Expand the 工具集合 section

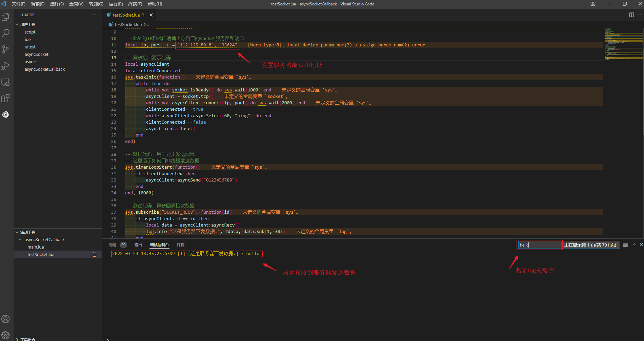tap(17, 339)
